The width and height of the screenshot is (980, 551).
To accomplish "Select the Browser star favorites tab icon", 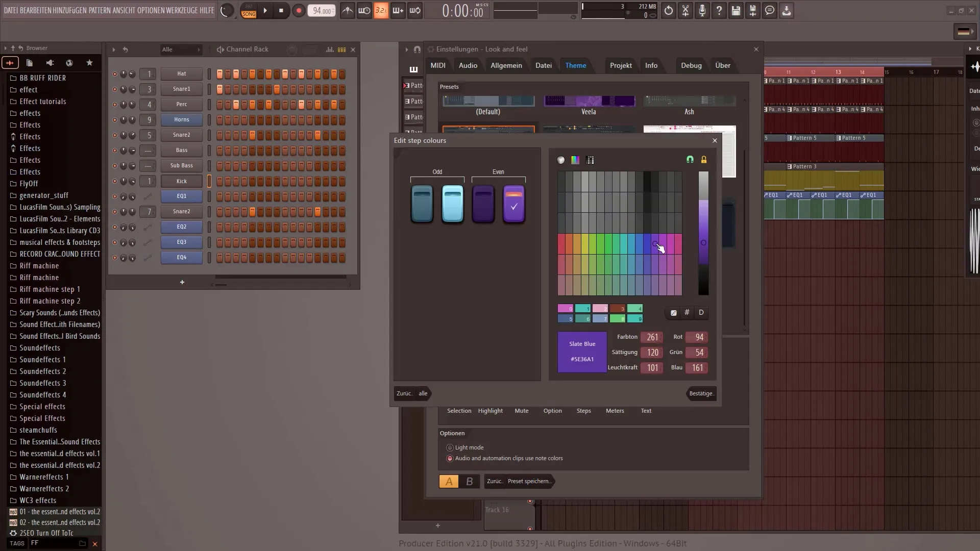I will (89, 63).
